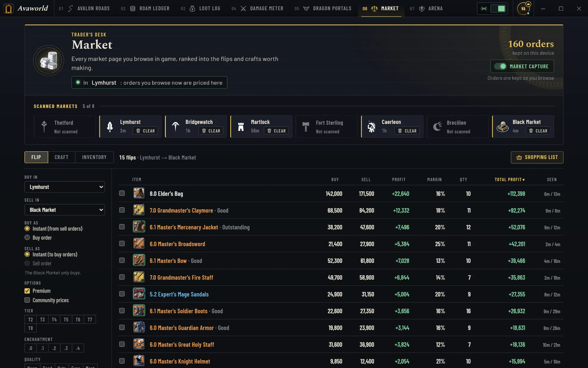Click the Master's Great Holy Staff icon

[x=139, y=344]
